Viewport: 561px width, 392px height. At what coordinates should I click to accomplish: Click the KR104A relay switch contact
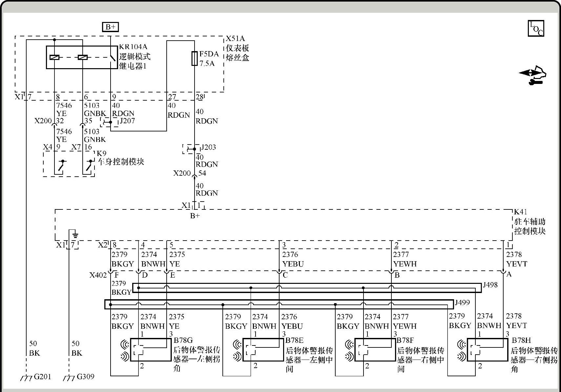pos(112,57)
